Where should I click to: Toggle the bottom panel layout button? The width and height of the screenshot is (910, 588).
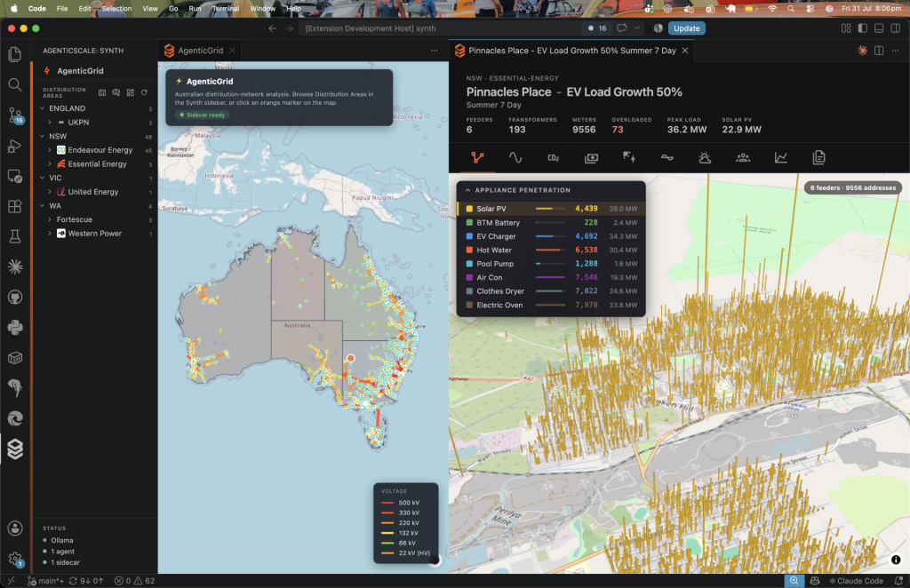pyautogui.click(x=879, y=28)
